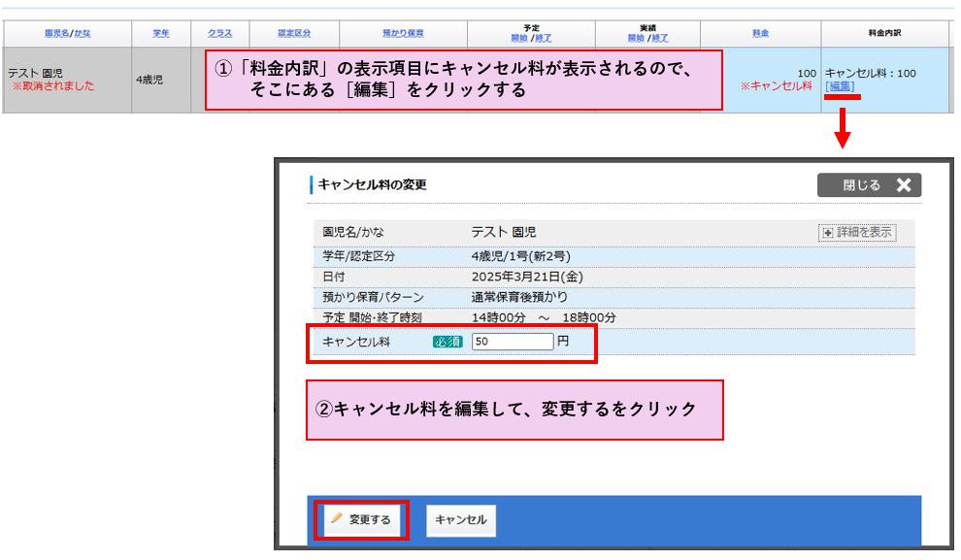Screen dimensions: 961x560
Task: Sort by 園児名 column header
Action: pos(57,34)
